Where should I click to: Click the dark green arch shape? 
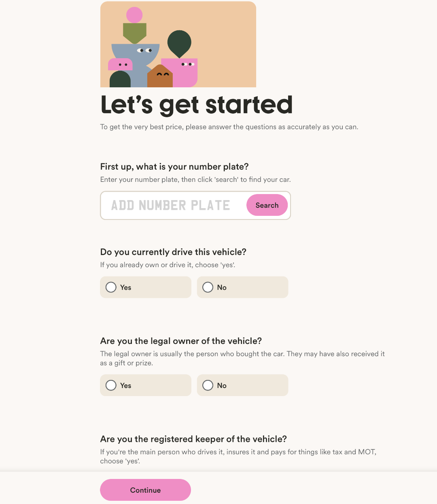[x=120, y=80]
